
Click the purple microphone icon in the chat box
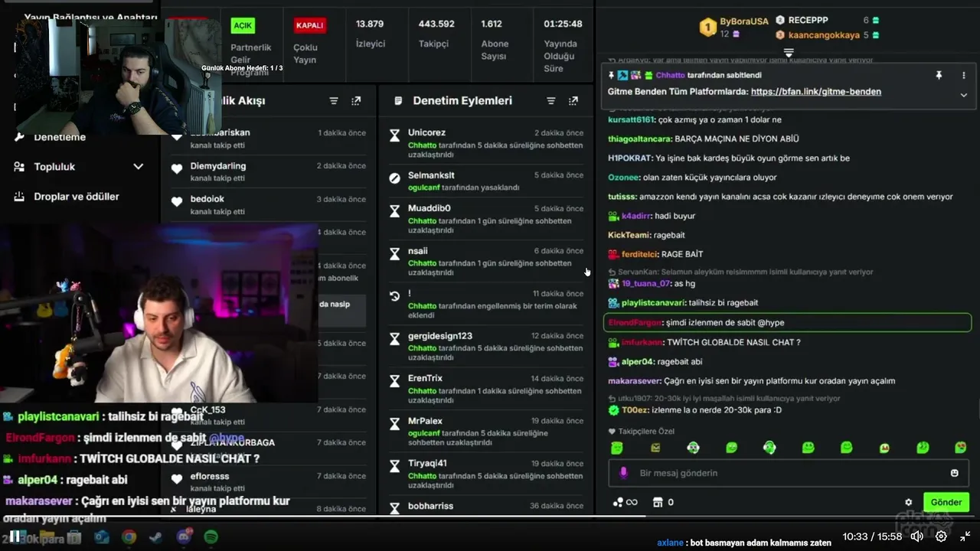(623, 473)
